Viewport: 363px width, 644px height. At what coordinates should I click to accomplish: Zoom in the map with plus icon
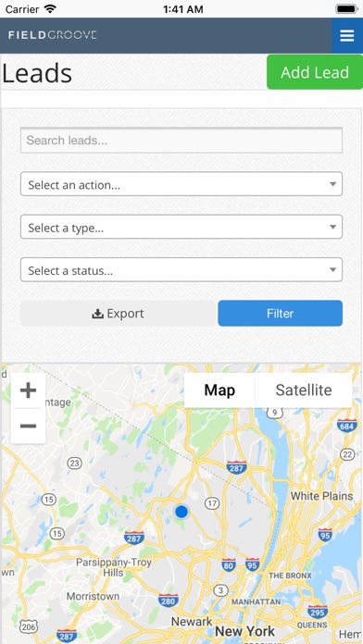pos(28,390)
